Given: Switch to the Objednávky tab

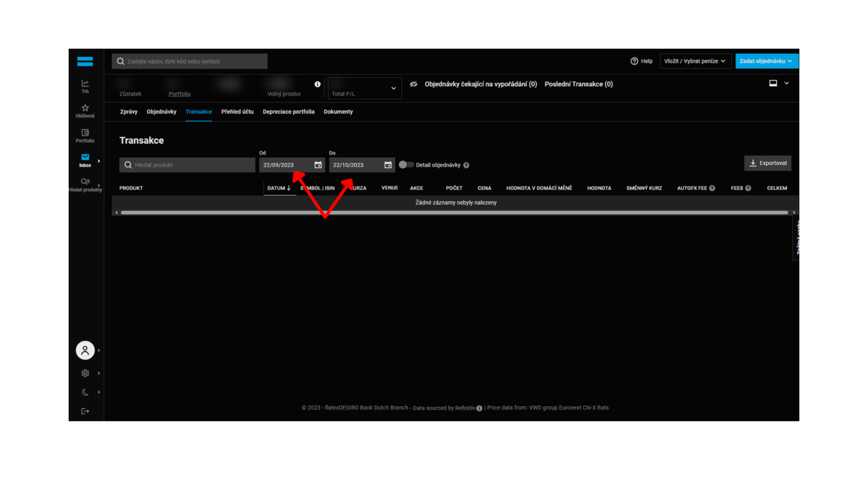Looking at the screenshot, I should coord(161,112).
